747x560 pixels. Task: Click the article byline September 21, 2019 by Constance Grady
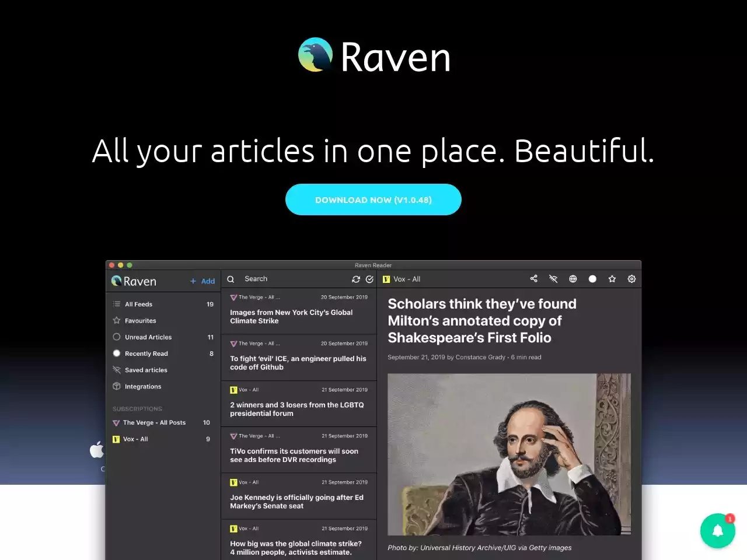pos(465,357)
